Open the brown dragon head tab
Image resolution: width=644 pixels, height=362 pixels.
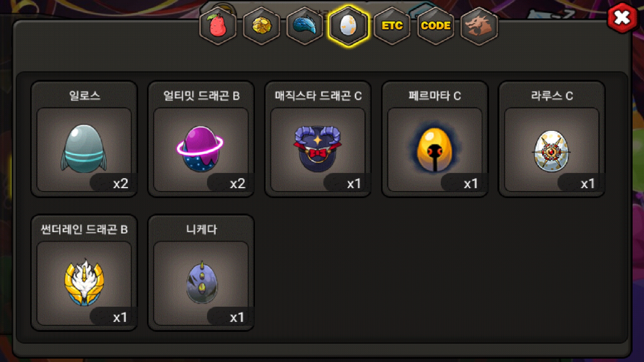tap(479, 26)
